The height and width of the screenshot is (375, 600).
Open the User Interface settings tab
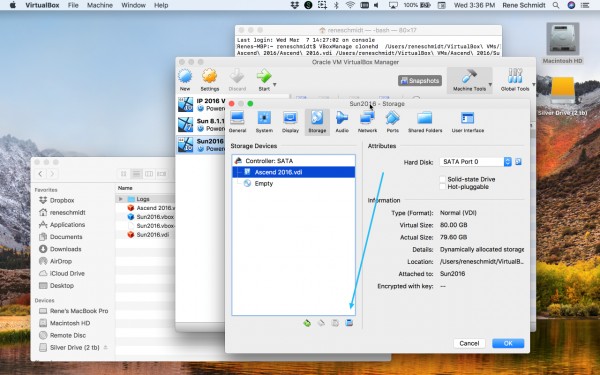pyautogui.click(x=468, y=122)
